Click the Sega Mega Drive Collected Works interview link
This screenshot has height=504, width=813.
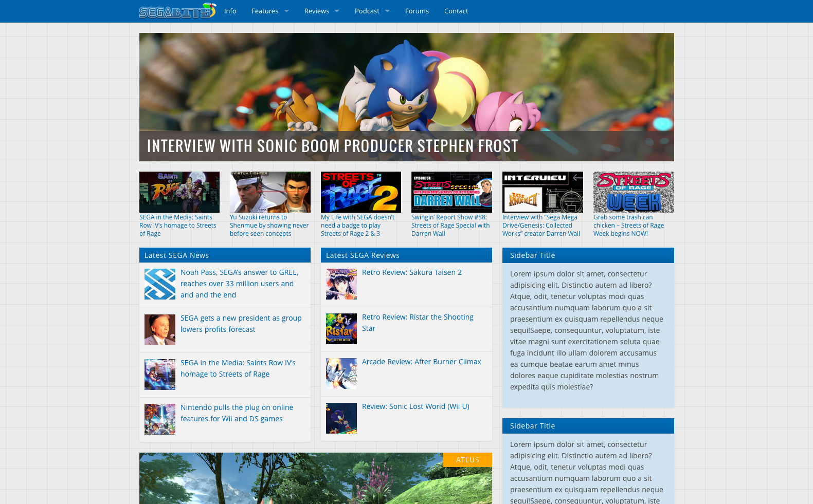[541, 226]
